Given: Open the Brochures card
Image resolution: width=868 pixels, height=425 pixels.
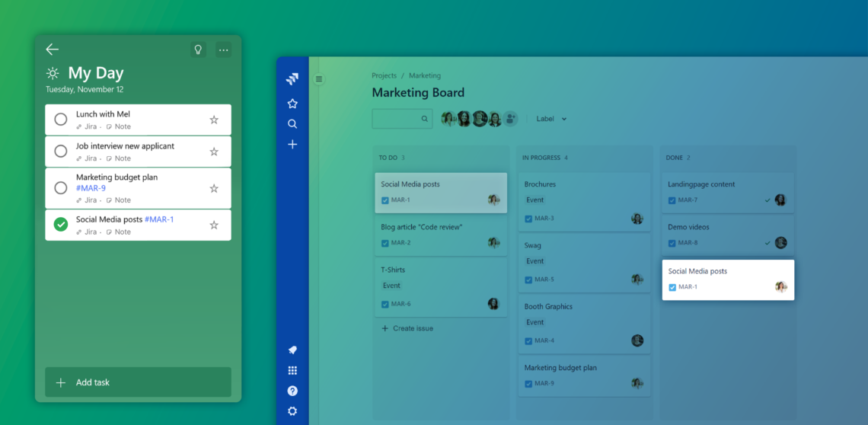Looking at the screenshot, I should 584,202.
